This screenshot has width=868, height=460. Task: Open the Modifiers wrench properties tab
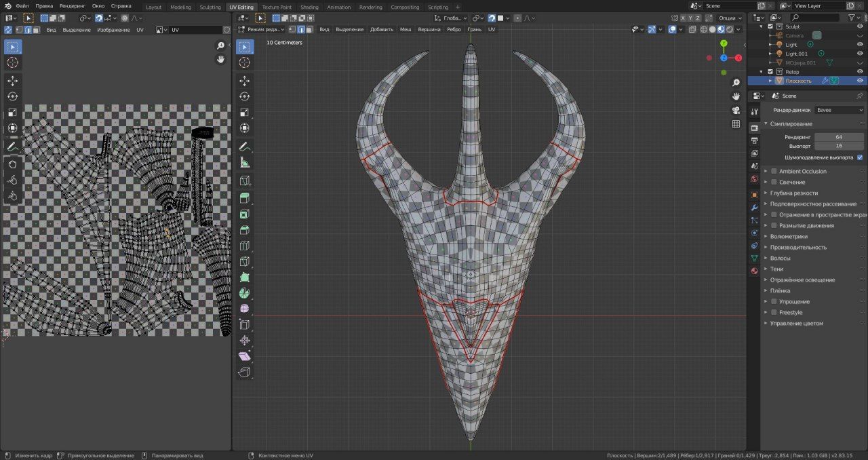pyautogui.click(x=754, y=207)
